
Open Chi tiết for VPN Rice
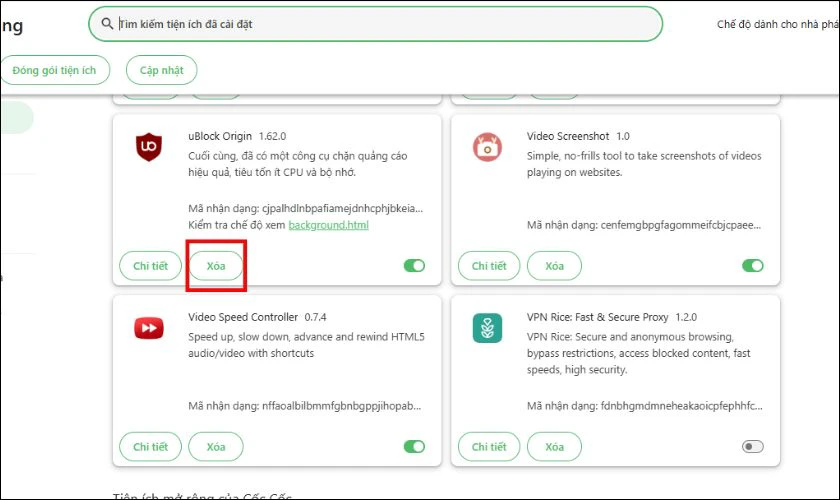489,446
